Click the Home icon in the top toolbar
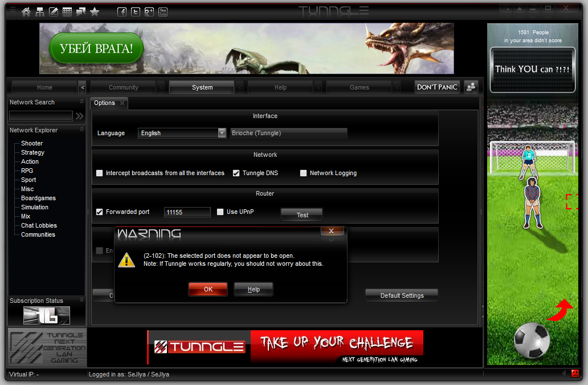Screen dimensions: 588x385 [x=26, y=12]
